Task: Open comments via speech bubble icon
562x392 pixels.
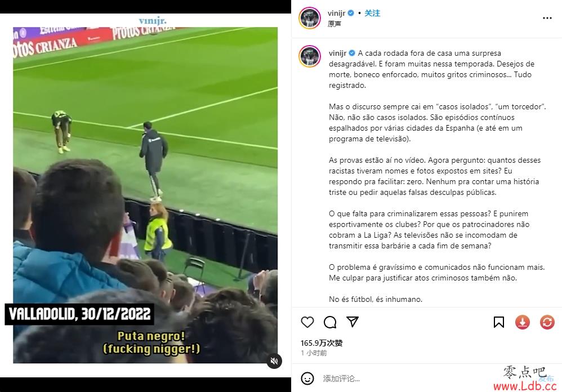Action: pyautogui.click(x=330, y=322)
